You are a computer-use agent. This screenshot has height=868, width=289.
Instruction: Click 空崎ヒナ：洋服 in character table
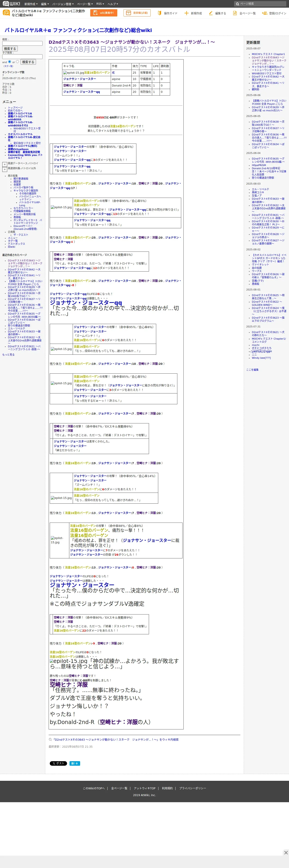pyautogui.click(x=73, y=86)
